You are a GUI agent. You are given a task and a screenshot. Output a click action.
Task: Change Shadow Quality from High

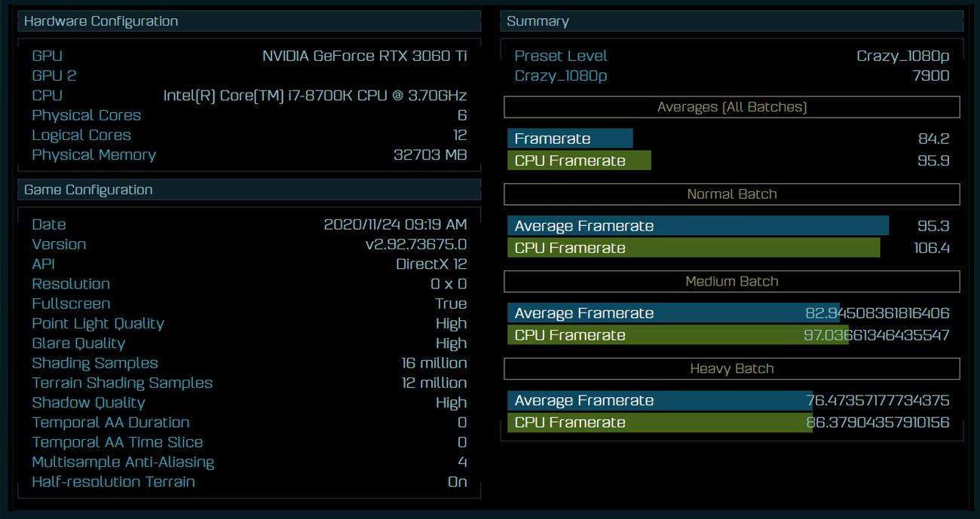tap(450, 402)
